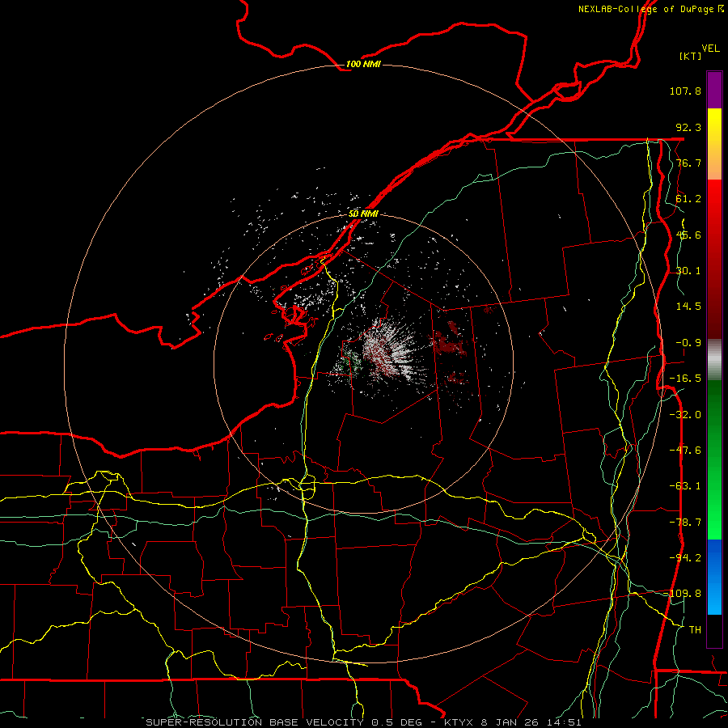Pick the green segment of the color bar
Viewport: 728px width, 728px height.
pyautogui.click(x=714, y=459)
